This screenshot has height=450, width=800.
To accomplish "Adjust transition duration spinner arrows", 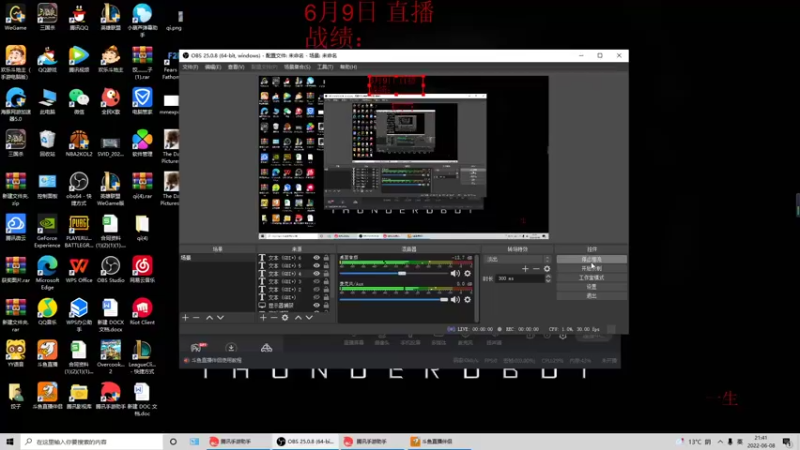I will coord(548,279).
